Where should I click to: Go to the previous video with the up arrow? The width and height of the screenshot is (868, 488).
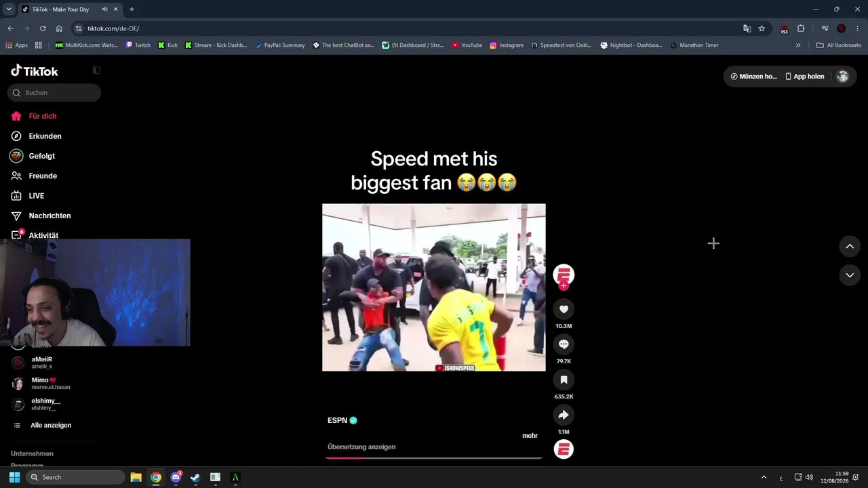850,246
